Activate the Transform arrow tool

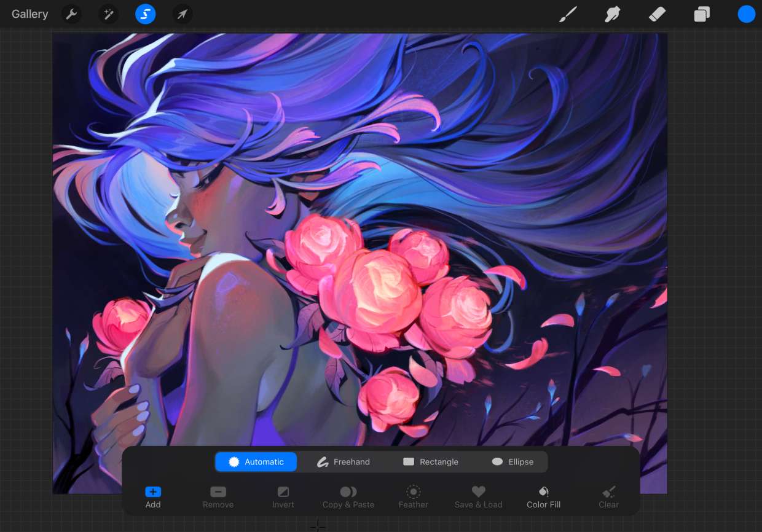coord(183,14)
